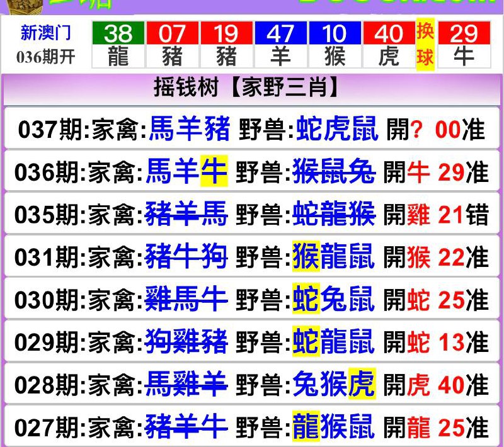Screen dimensions: 504x447
Task: Select the blue 47 羊 ball
Action: point(280,44)
